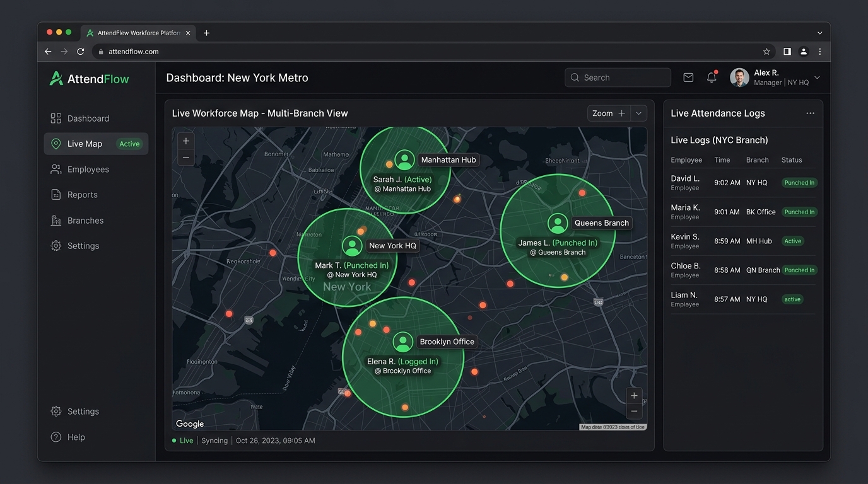Screen dimensions: 868x484
Task: Open the notifications bell
Action: point(712,78)
